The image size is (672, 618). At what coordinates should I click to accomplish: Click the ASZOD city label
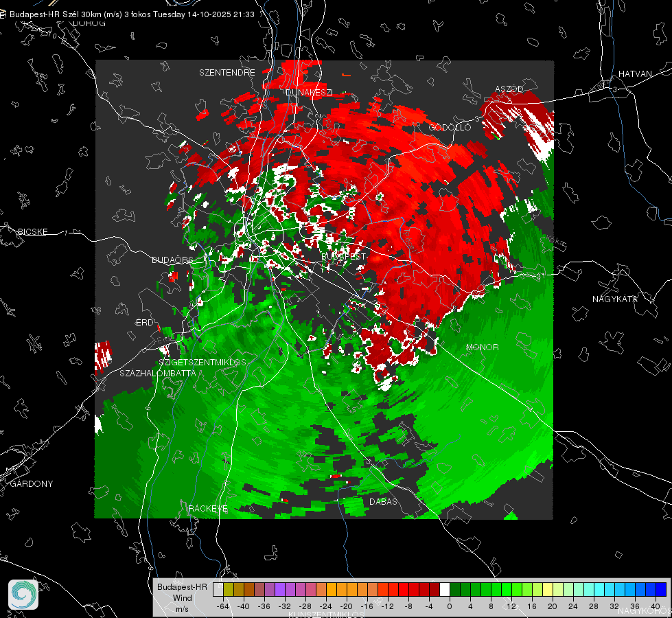(509, 89)
